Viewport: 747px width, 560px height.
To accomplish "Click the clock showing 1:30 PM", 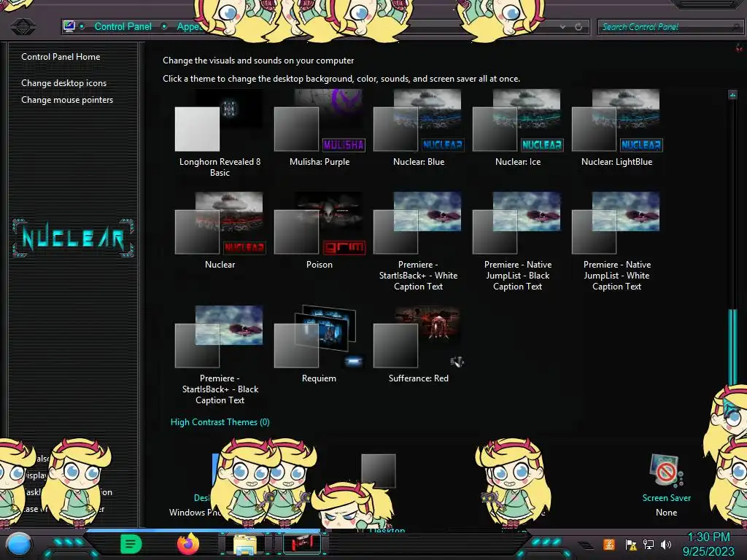I will click(708, 544).
